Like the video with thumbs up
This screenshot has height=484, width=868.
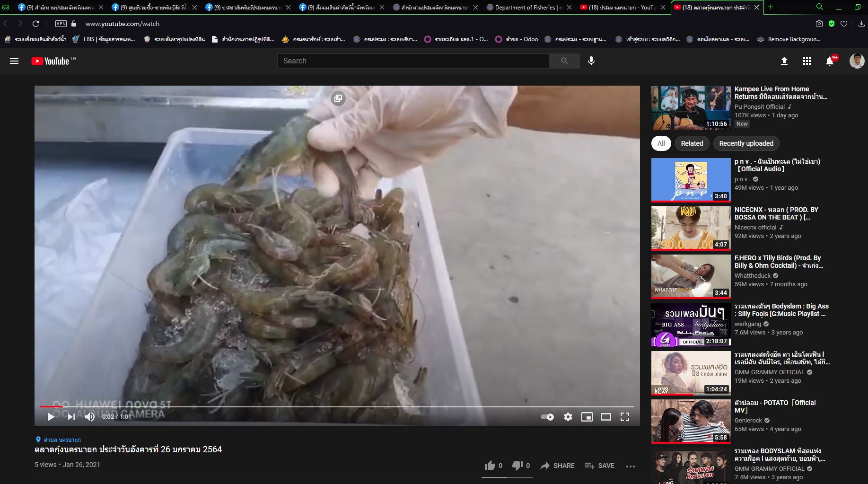490,466
